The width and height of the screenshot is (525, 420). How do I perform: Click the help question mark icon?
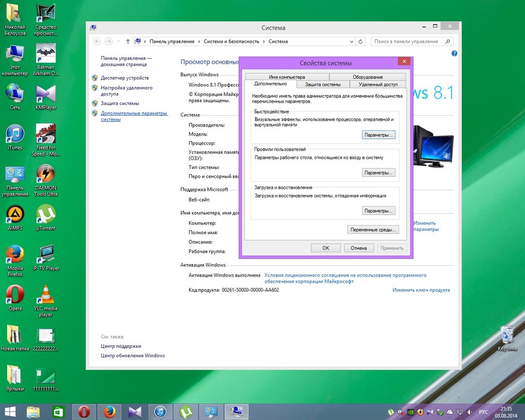click(454, 53)
